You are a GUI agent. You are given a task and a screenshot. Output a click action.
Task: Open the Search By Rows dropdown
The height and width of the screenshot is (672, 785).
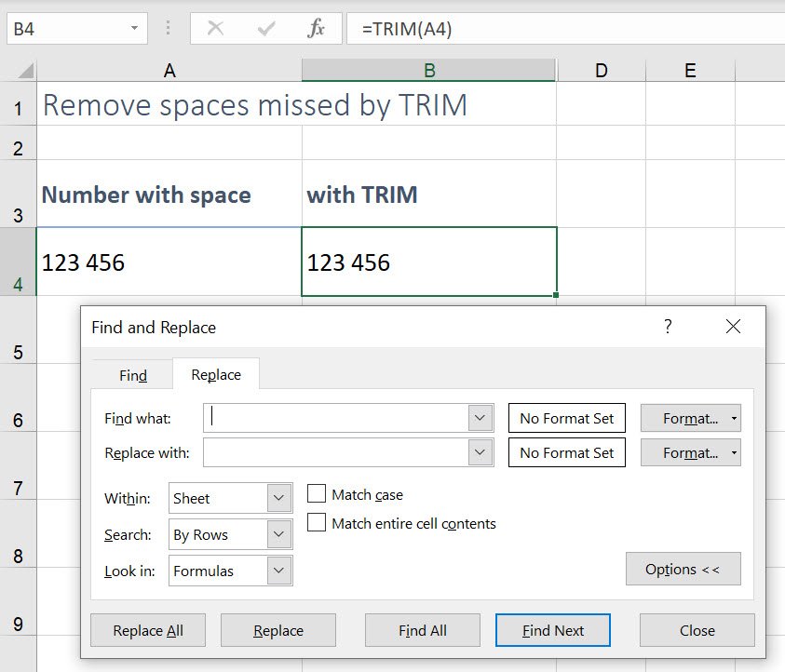(x=279, y=534)
